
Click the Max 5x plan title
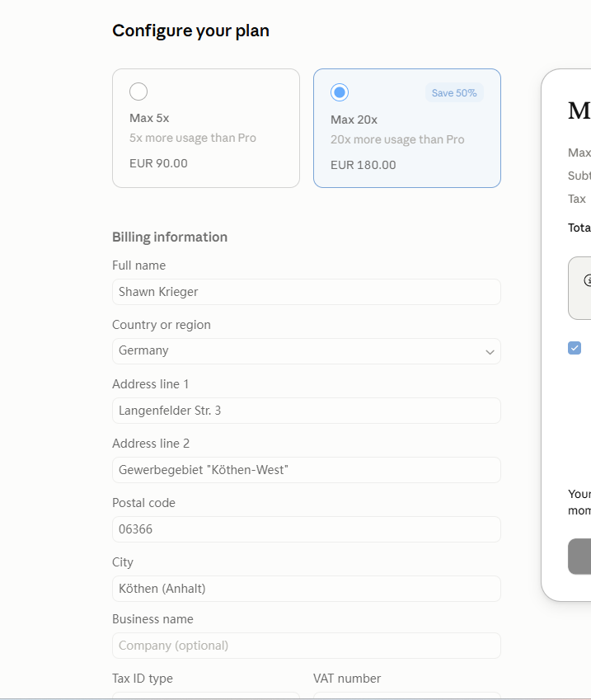149,118
